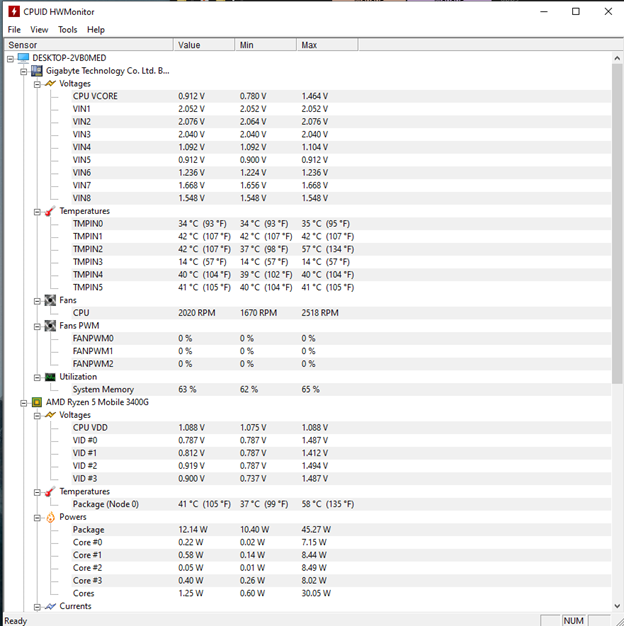The width and height of the screenshot is (624, 626).
Task: Collapse the AMD Ryzen 5 Mobile node
Action: click(24, 403)
